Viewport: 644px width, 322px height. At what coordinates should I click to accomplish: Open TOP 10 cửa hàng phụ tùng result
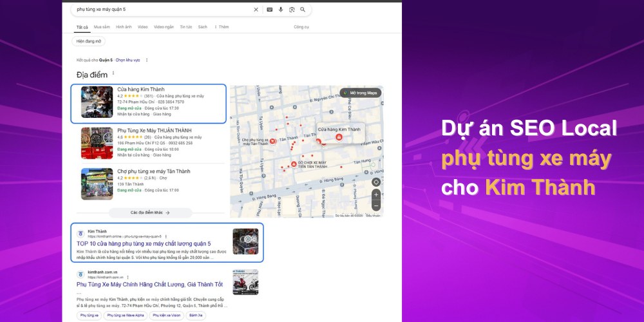(x=144, y=243)
